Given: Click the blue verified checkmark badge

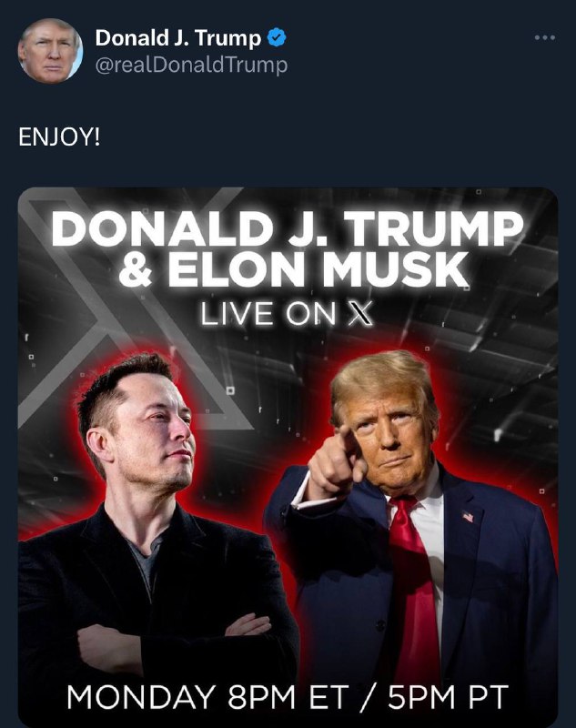Looking at the screenshot, I should (277, 37).
